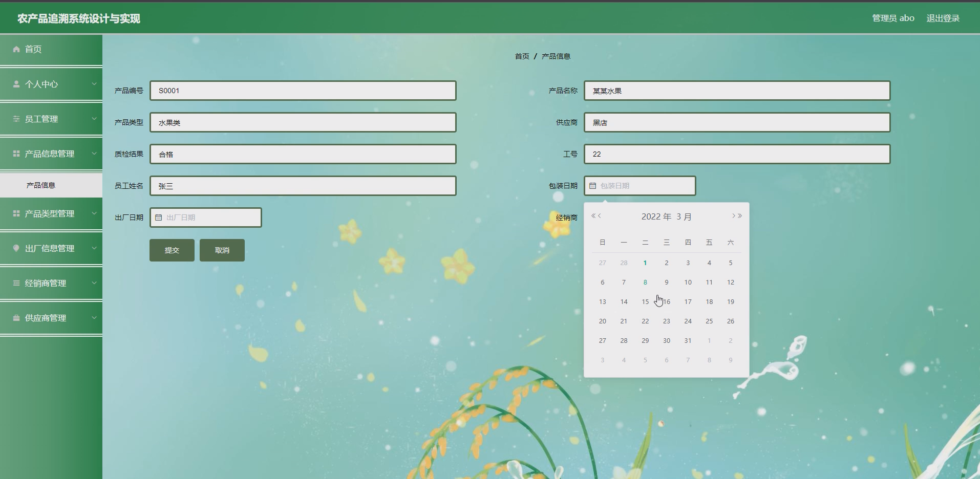This screenshot has width=980, height=479.
Task: Click the 供应商 input field
Action: 737,122
